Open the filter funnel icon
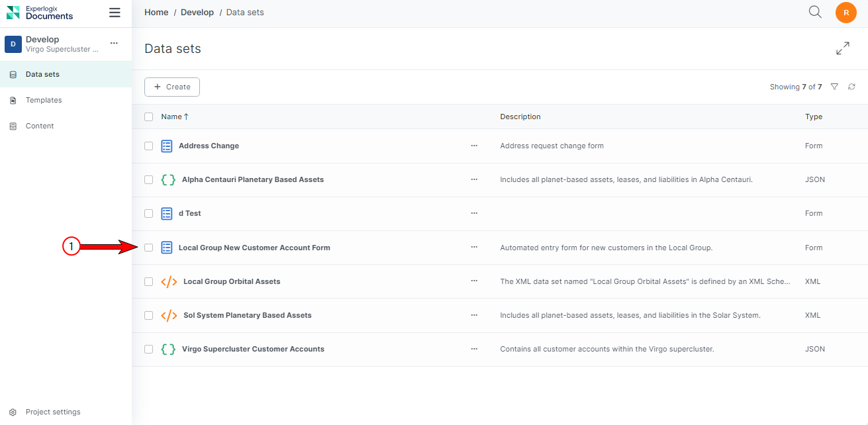 834,87
